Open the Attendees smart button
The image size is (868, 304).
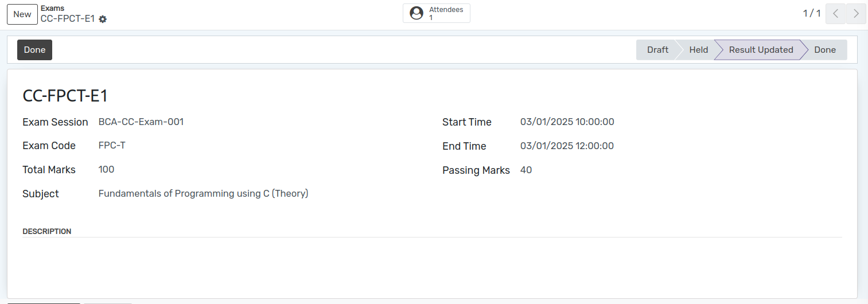pyautogui.click(x=437, y=13)
